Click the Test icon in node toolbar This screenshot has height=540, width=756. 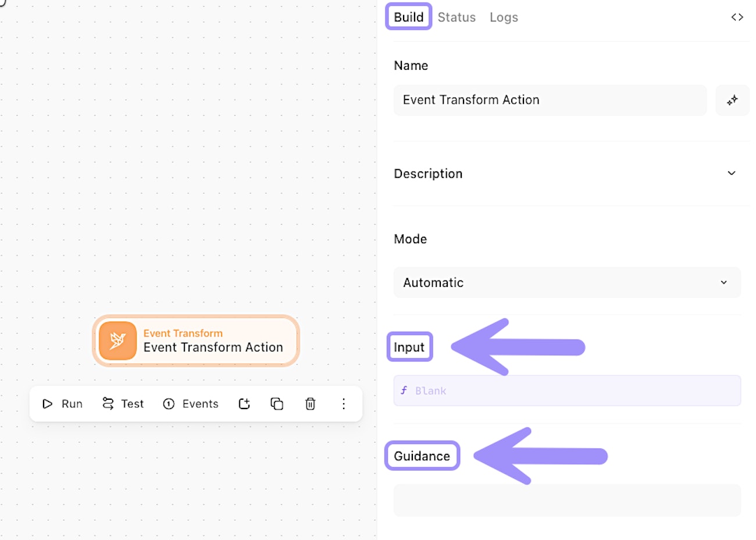(108, 404)
